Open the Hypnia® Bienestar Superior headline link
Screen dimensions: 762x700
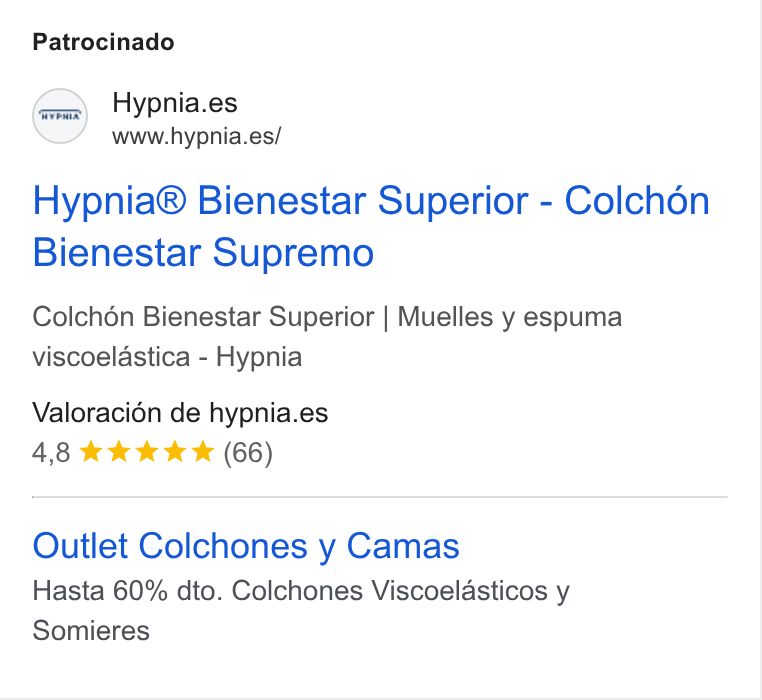pyautogui.click(x=371, y=226)
